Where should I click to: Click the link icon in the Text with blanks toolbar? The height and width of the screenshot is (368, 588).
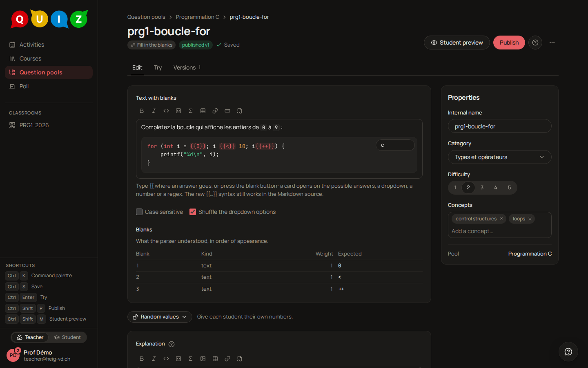(x=215, y=111)
